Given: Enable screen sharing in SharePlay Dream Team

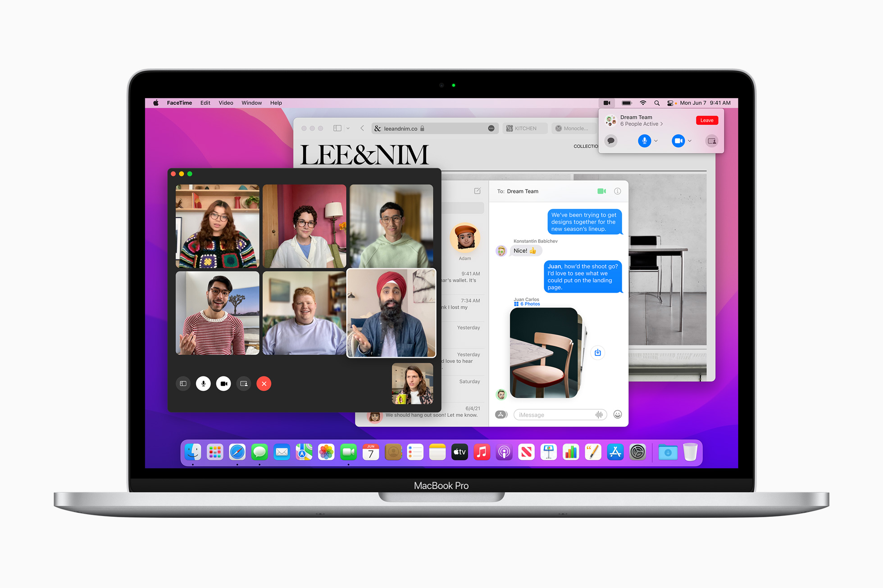Looking at the screenshot, I should [710, 140].
